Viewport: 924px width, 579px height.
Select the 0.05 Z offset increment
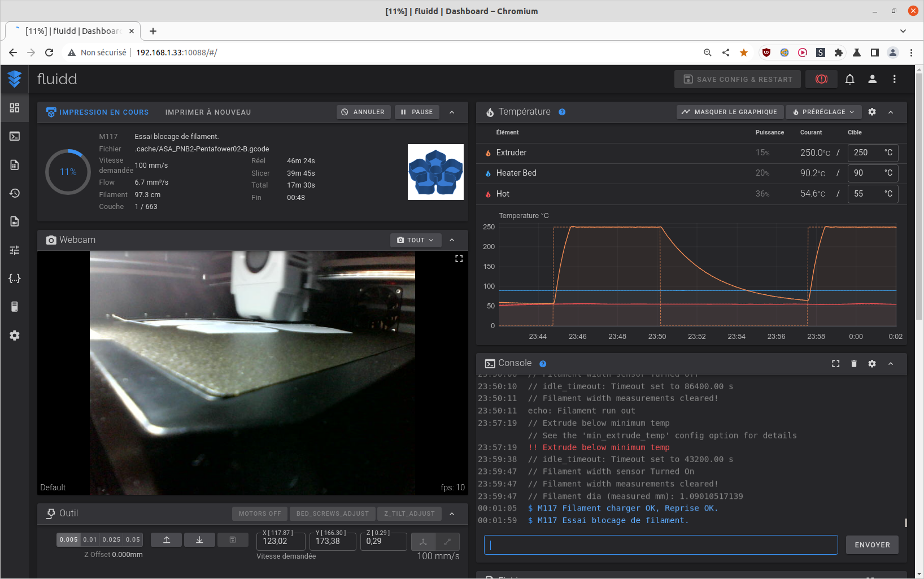click(133, 539)
